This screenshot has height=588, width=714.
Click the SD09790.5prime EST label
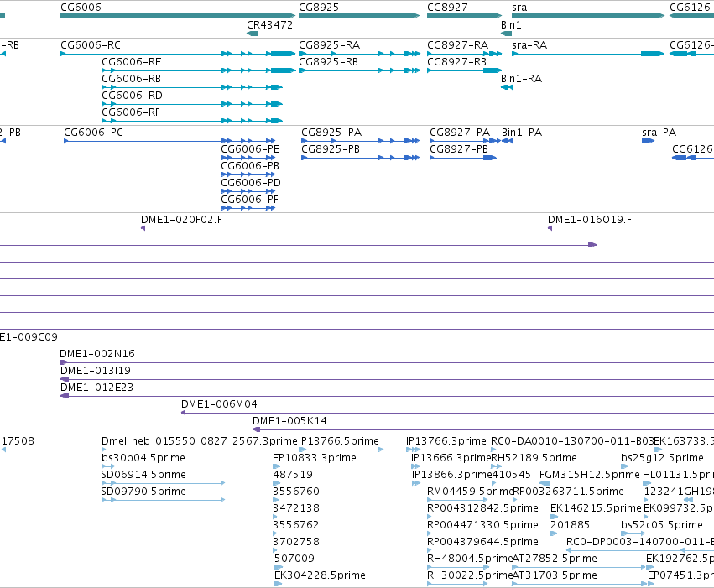[x=143, y=492]
